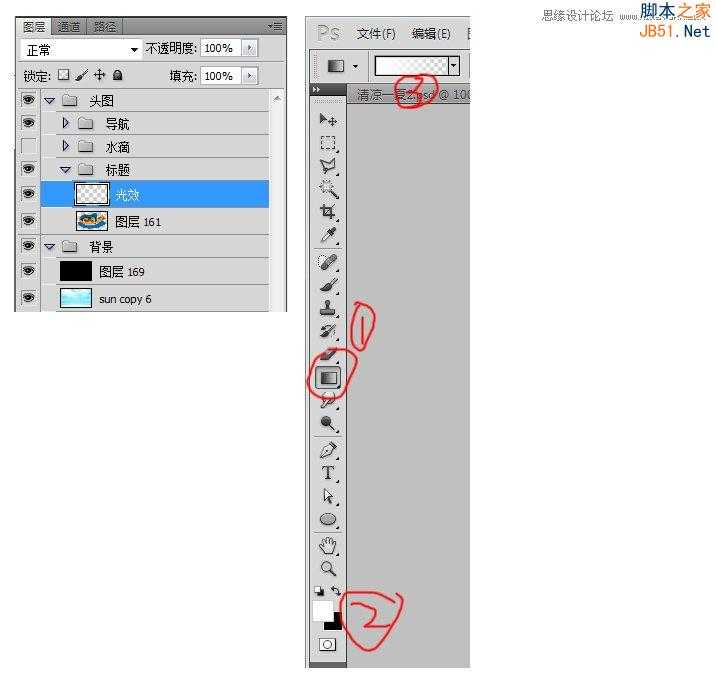The height and width of the screenshot is (679, 716).
Task: Select the Hand tool
Action: coord(328,545)
